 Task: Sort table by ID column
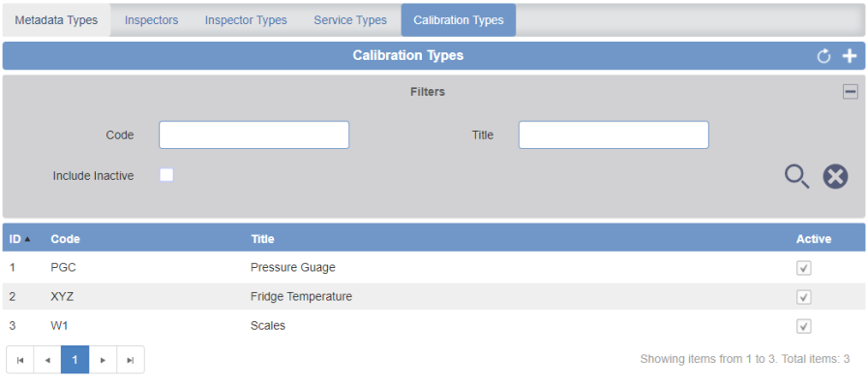click(x=19, y=239)
